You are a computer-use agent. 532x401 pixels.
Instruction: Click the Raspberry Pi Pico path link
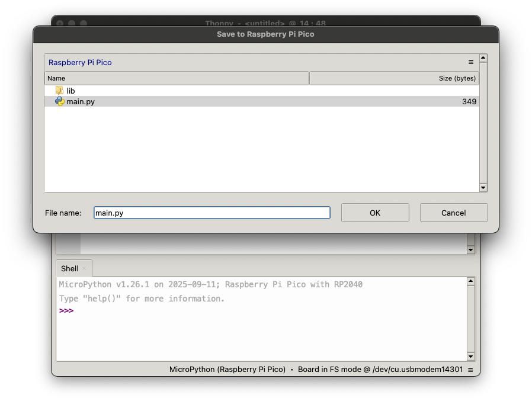tap(80, 62)
